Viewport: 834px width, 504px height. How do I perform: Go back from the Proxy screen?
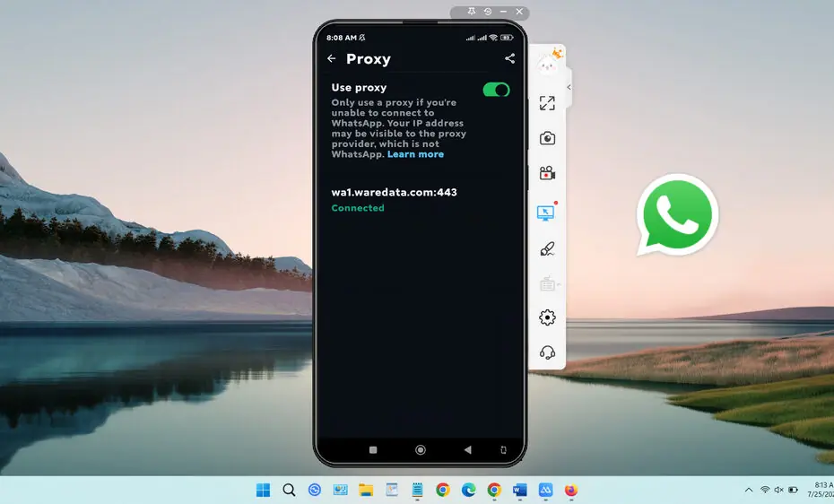[x=332, y=58]
